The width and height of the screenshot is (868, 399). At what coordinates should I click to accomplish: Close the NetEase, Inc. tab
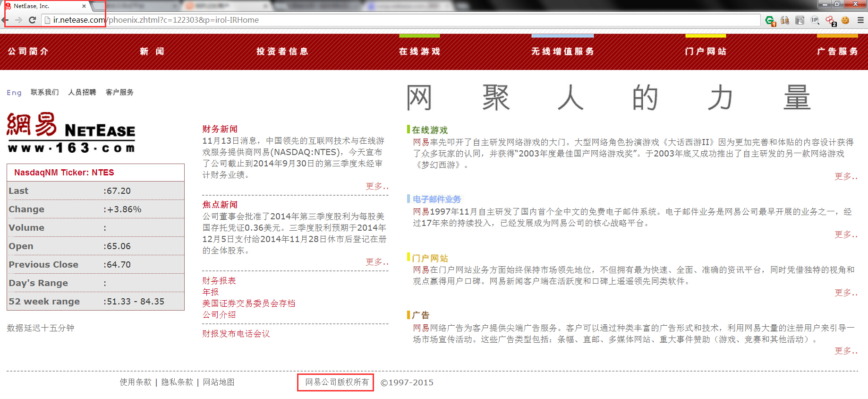84,6
